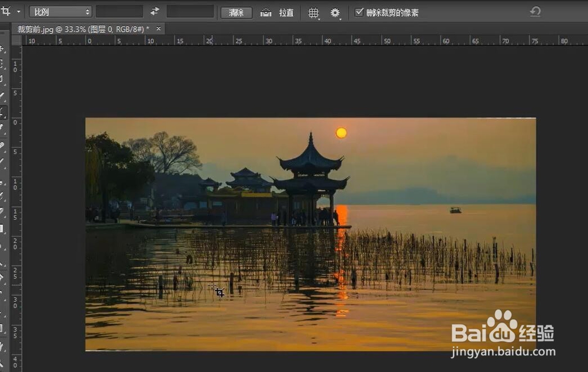Viewport: 588px width, 372px height.
Task: Swap width and height values icon
Action: (155, 12)
